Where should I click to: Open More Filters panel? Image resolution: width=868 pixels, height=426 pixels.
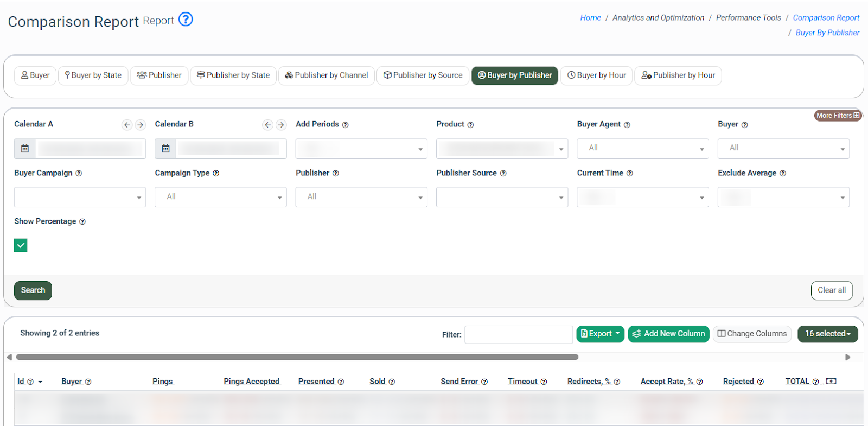[x=838, y=116]
